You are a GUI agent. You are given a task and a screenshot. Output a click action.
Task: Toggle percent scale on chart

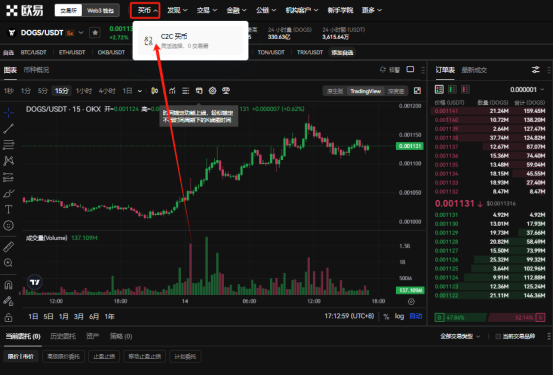pos(386,316)
